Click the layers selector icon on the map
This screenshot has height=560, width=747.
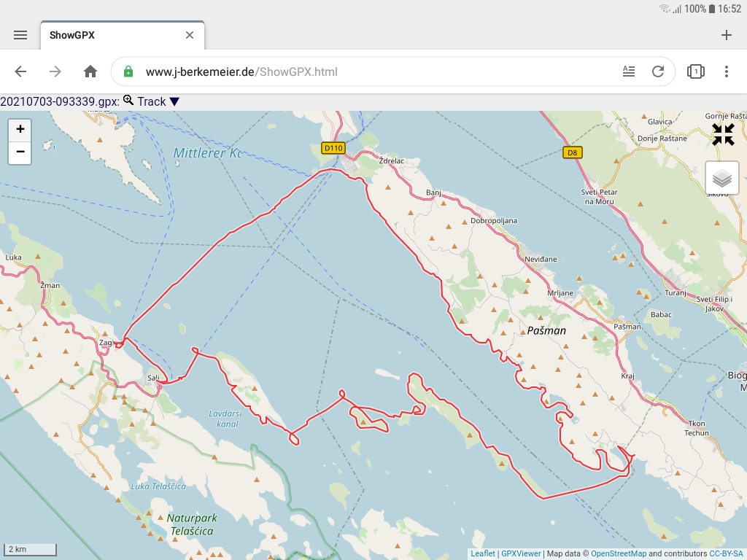coord(721,177)
